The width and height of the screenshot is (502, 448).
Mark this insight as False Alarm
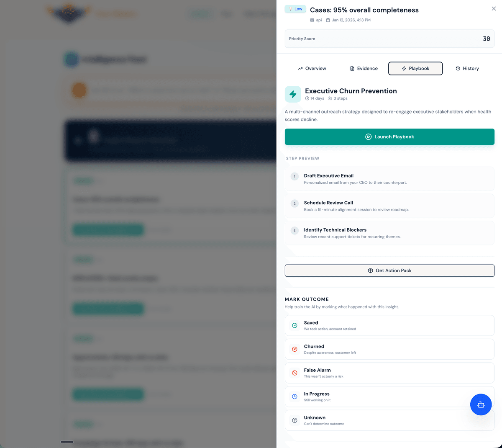coord(389,373)
